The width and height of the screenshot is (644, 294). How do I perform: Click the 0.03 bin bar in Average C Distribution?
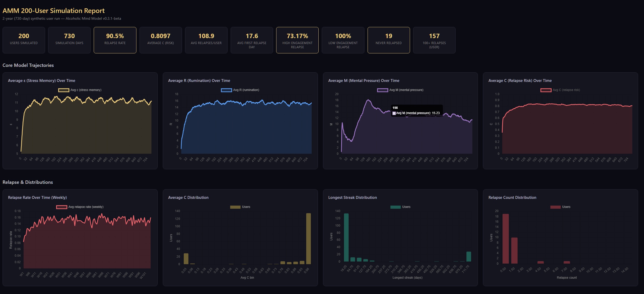(186, 259)
